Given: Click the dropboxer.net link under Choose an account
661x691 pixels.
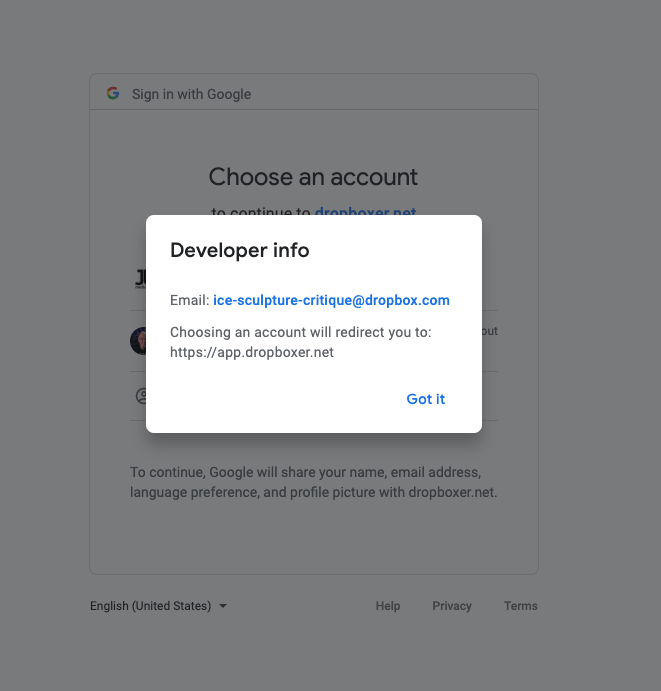Looking at the screenshot, I should tap(365, 212).
